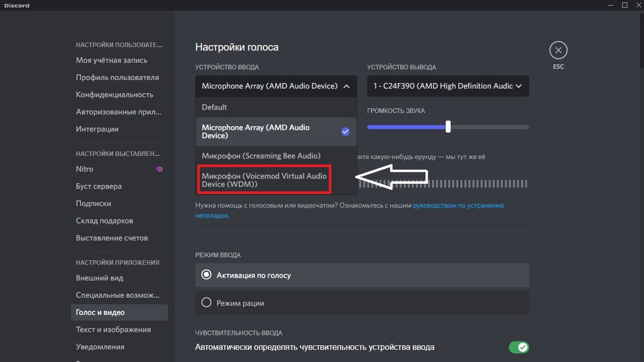644x362 pixels.
Task: Click the Настройки приложения sidebar header
Action: (x=118, y=263)
